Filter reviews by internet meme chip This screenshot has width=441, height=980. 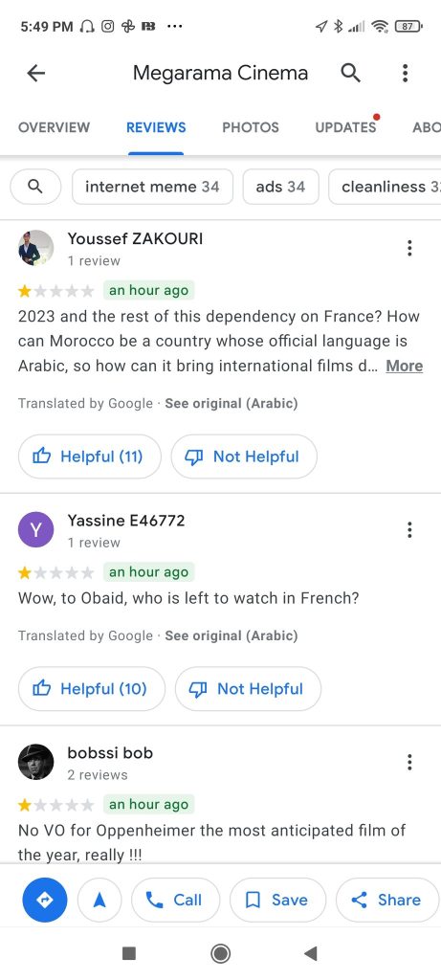152,187
